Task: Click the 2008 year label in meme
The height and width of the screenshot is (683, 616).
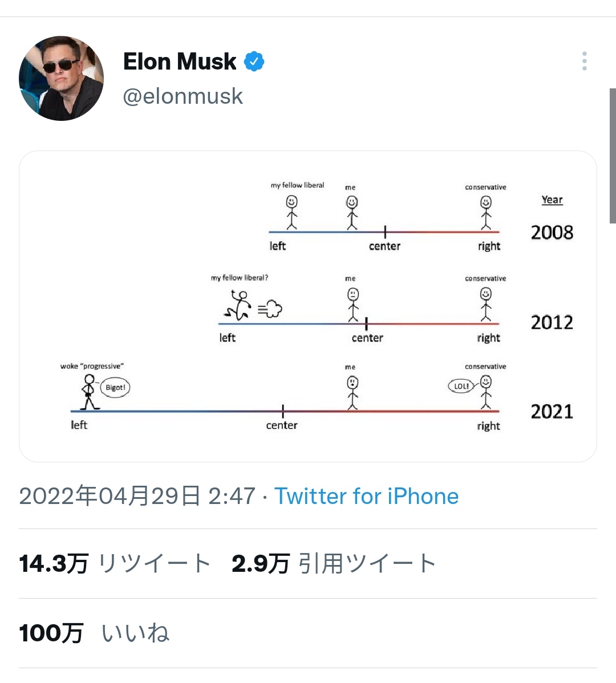Action: [552, 233]
